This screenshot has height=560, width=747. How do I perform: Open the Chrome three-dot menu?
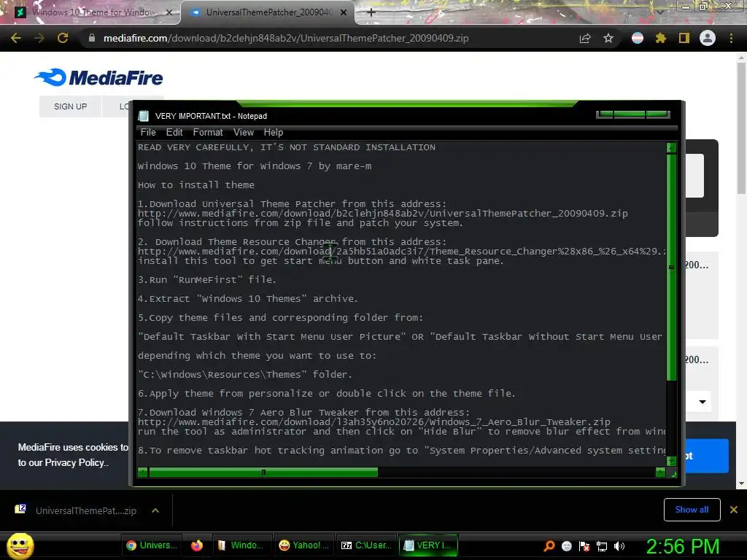coord(731,38)
